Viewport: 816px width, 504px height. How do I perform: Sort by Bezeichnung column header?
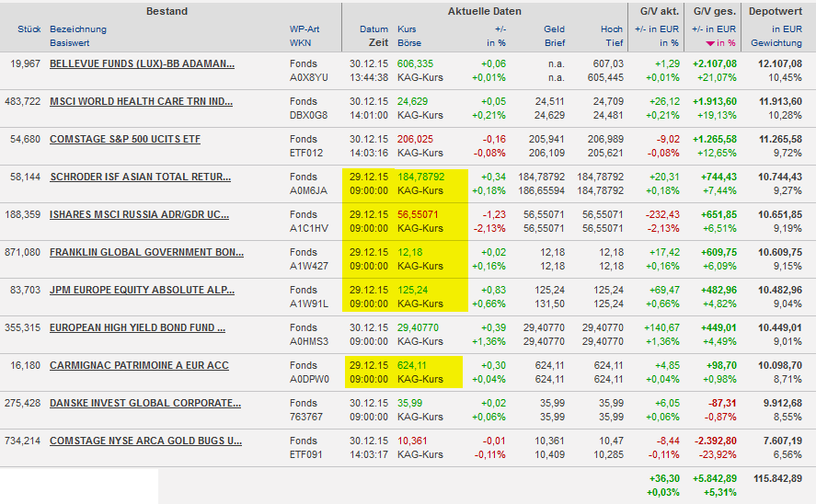pyautogui.click(x=78, y=29)
